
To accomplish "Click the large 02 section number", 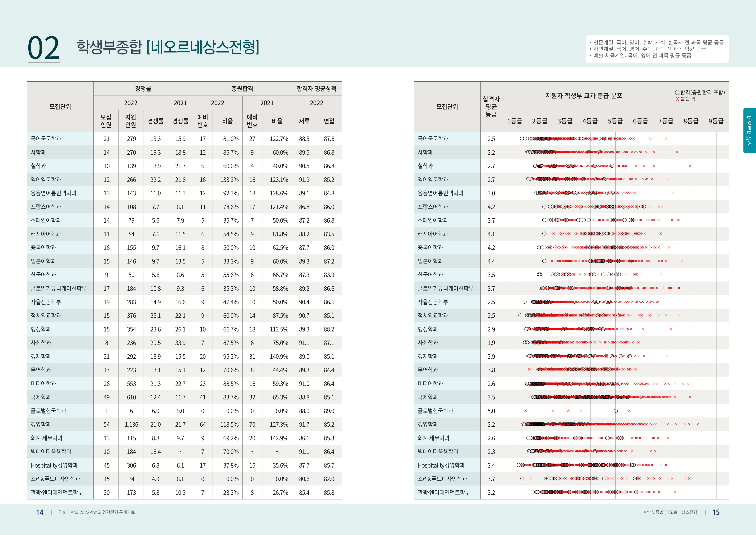I will click(43, 48).
